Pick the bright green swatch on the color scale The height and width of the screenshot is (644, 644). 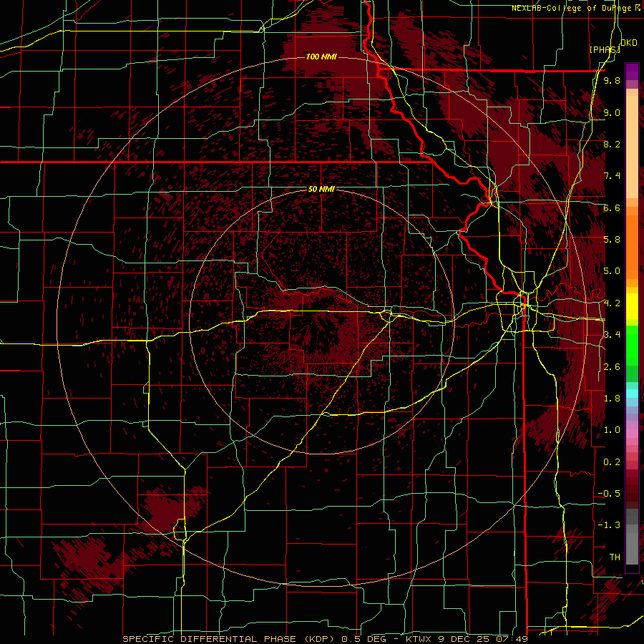(x=632, y=346)
